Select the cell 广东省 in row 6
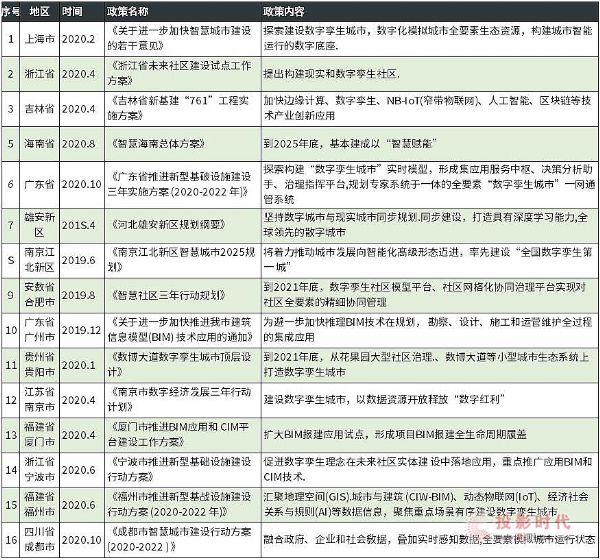Viewport: 600px width, 560px height. coord(39,184)
